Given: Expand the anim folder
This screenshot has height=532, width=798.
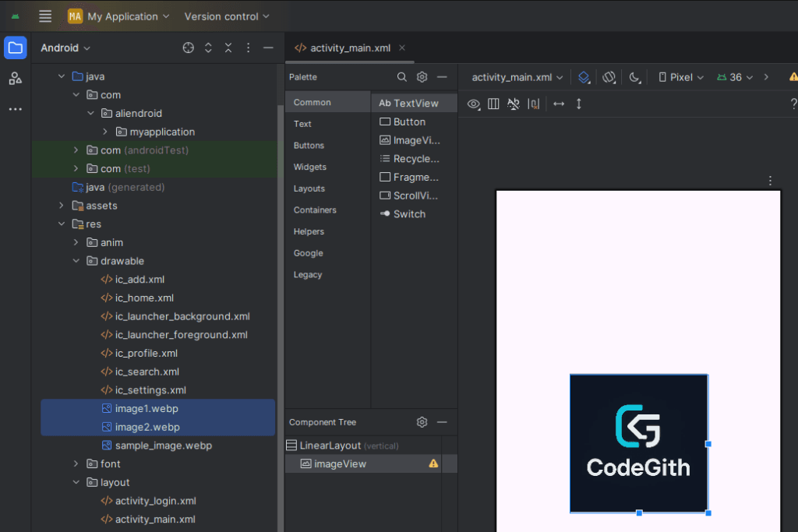Looking at the screenshot, I should pyautogui.click(x=76, y=242).
